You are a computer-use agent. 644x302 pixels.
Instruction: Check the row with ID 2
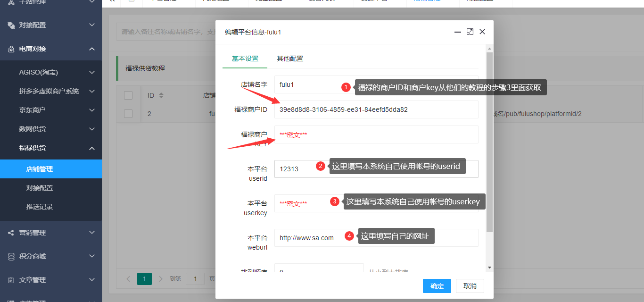[x=128, y=114]
